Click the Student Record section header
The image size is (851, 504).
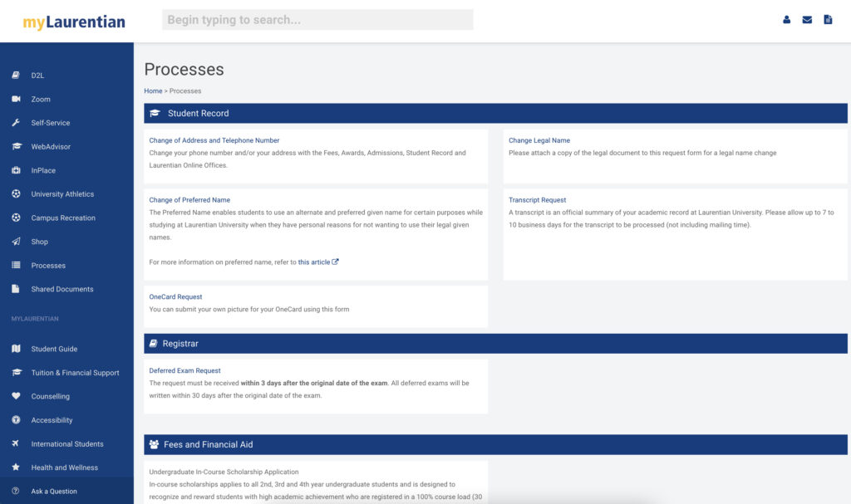(495, 114)
